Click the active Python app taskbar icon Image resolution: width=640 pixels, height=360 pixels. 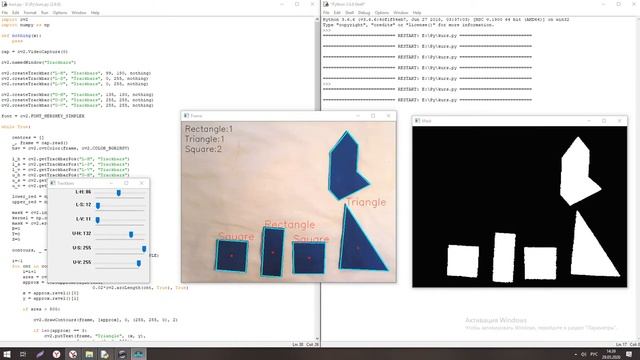(138, 354)
